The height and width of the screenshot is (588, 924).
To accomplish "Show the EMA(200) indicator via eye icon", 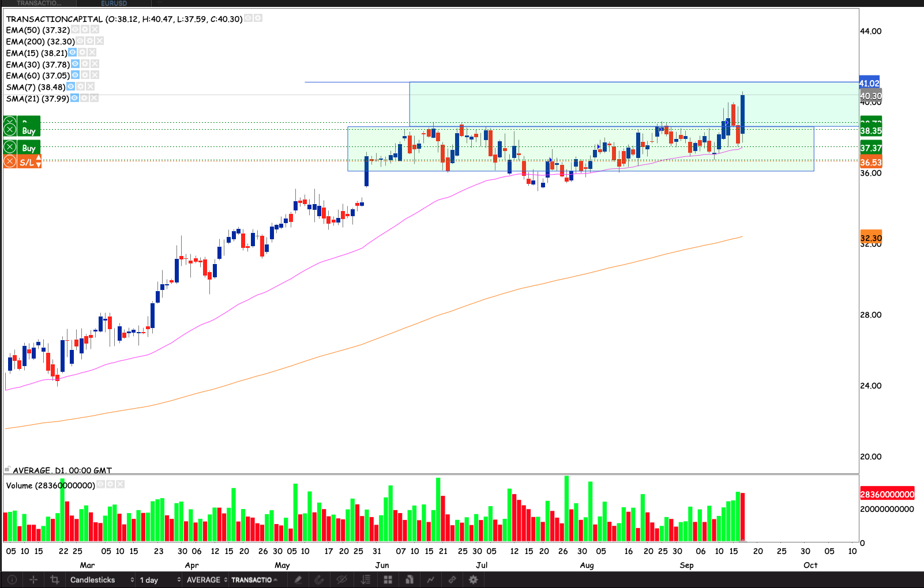I will [80, 41].
